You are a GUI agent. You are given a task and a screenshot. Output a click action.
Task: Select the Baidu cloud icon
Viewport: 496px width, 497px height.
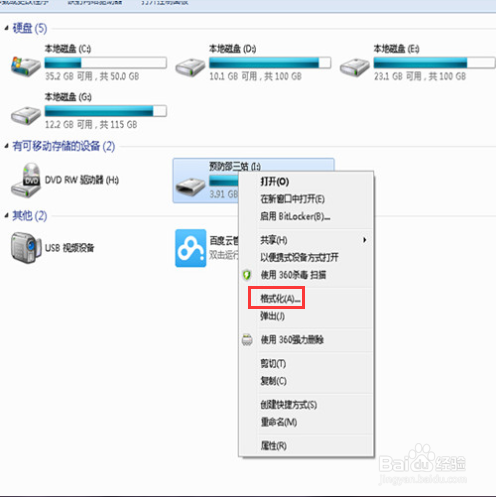191,248
